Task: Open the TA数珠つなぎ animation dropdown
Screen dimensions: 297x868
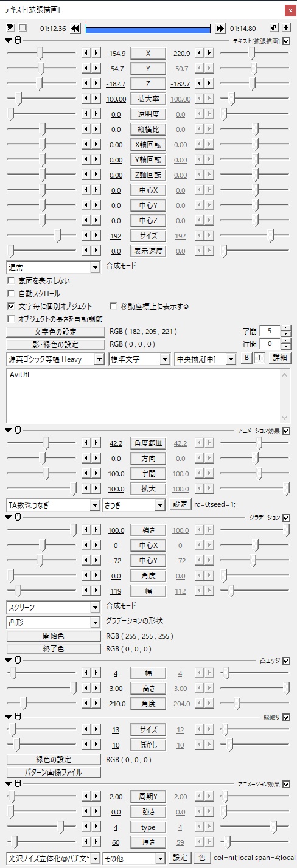Action: (53, 504)
